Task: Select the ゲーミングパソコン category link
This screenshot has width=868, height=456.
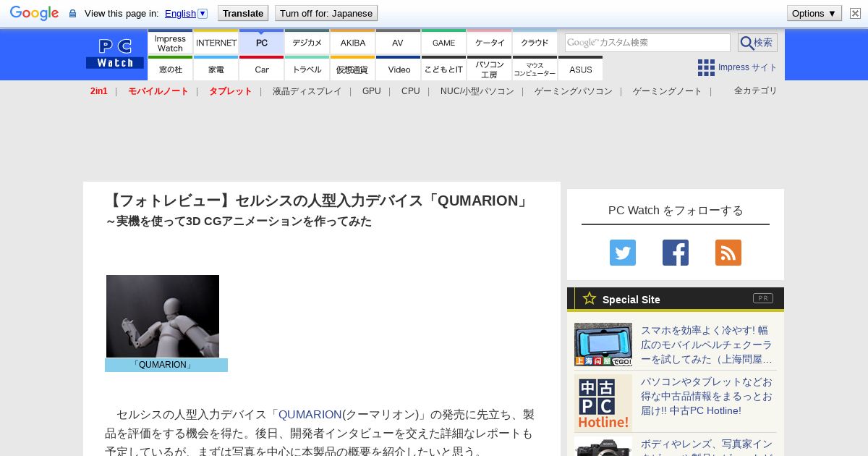Action: (x=574, y=91)
